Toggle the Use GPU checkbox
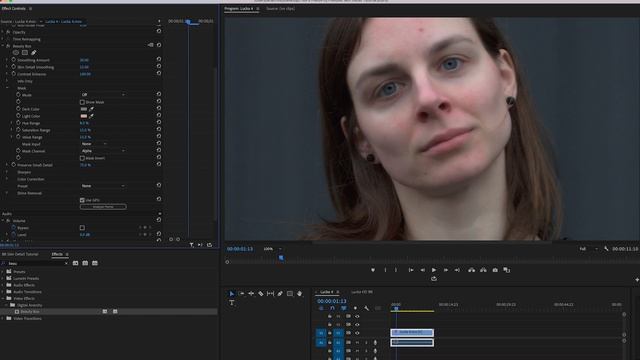Screen dimensions: 640x360 click(82, 200)
